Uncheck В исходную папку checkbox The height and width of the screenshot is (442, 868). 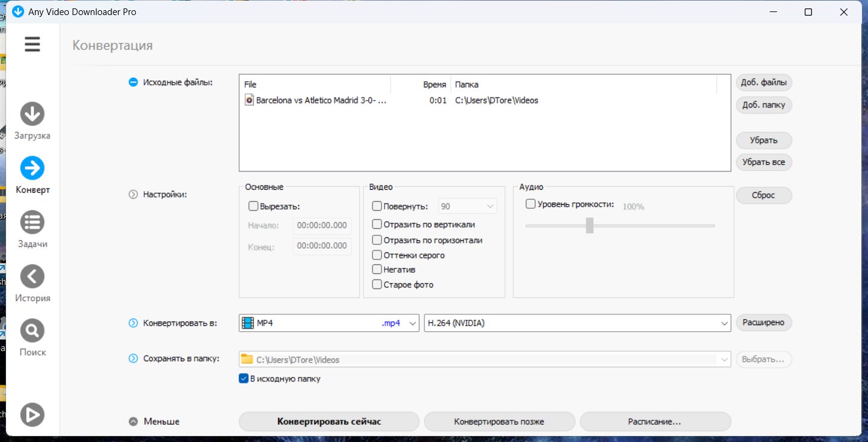coord(244,379)
